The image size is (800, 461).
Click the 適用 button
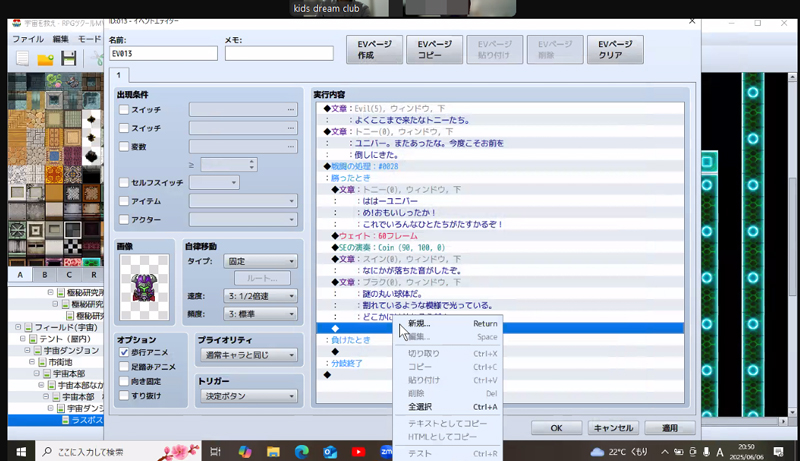coord(670,428)
